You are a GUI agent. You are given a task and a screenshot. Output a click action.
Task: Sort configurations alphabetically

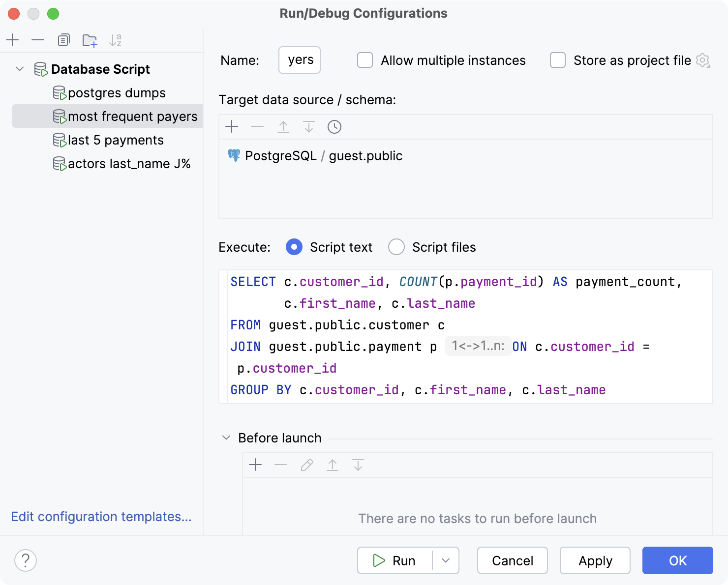(116, 40)
